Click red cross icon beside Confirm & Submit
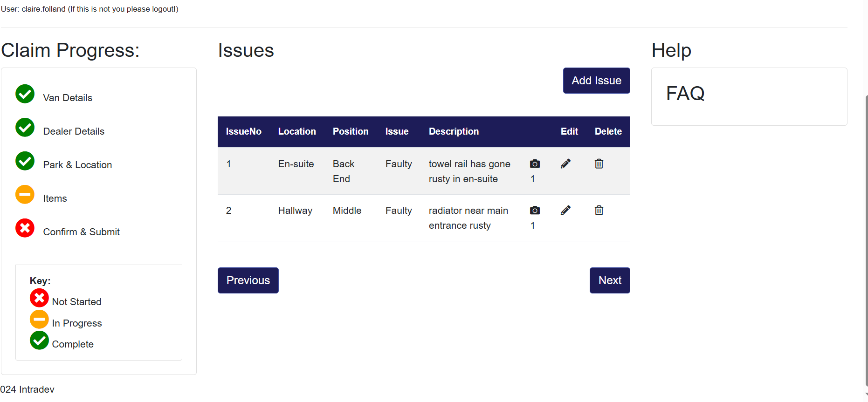 [25, 228]
